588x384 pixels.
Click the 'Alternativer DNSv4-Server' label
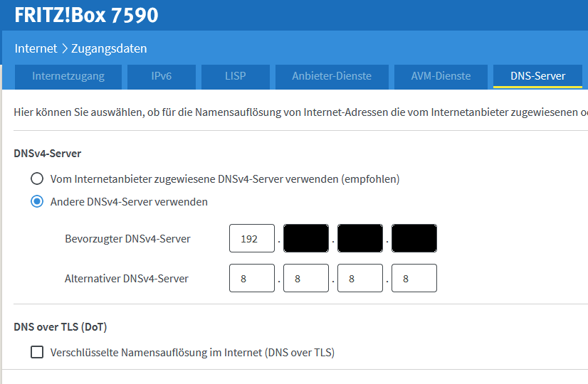pyautogui.click(x=127, y=278)
